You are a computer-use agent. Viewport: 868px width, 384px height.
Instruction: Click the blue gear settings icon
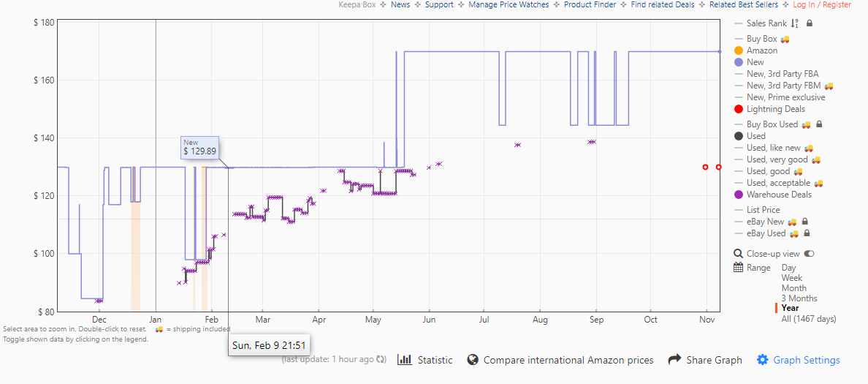[762, 360]
